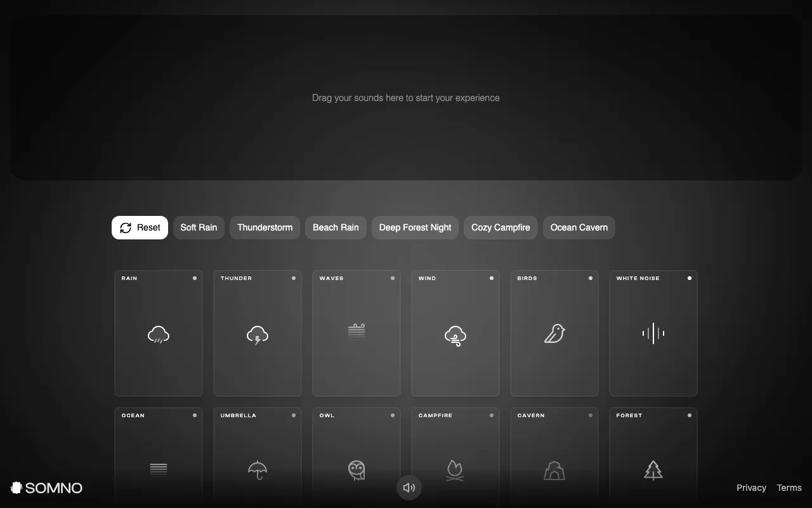Choose the Beach Rain preset

tap(336, 227)
